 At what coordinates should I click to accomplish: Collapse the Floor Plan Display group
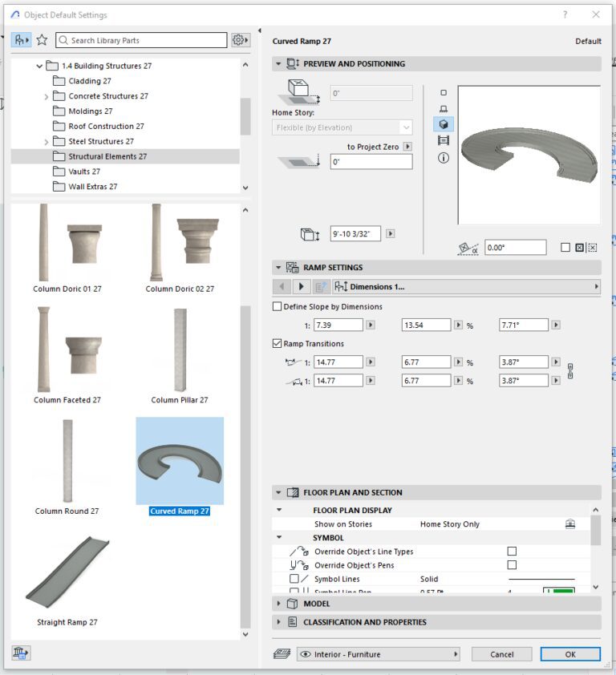pyautogui.click(x=279, y=510)
